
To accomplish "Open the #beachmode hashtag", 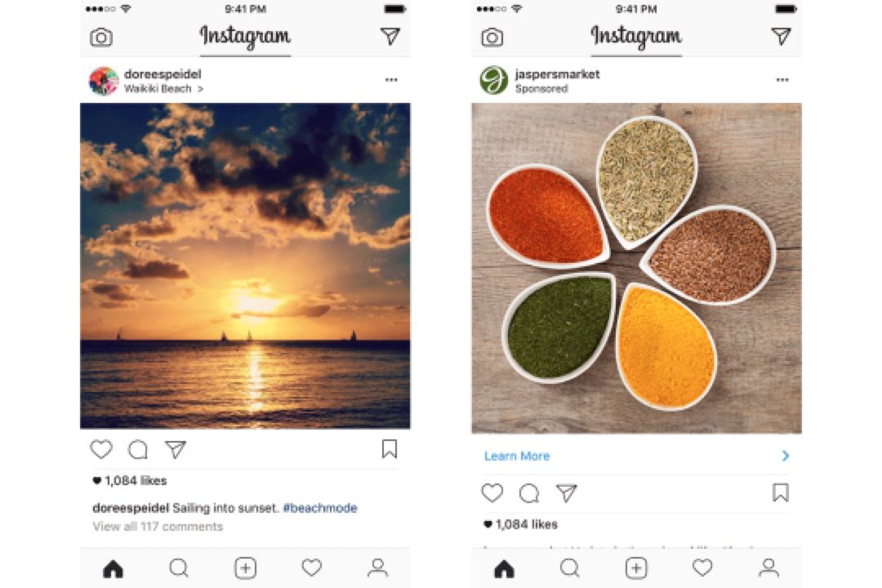I will [x=320, y=508].
